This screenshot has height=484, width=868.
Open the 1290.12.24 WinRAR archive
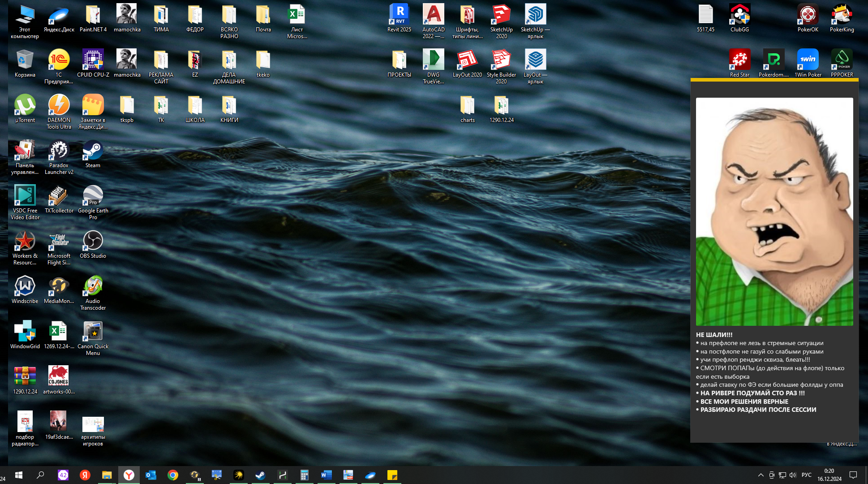pyautogui.click(x=25, y=380)
